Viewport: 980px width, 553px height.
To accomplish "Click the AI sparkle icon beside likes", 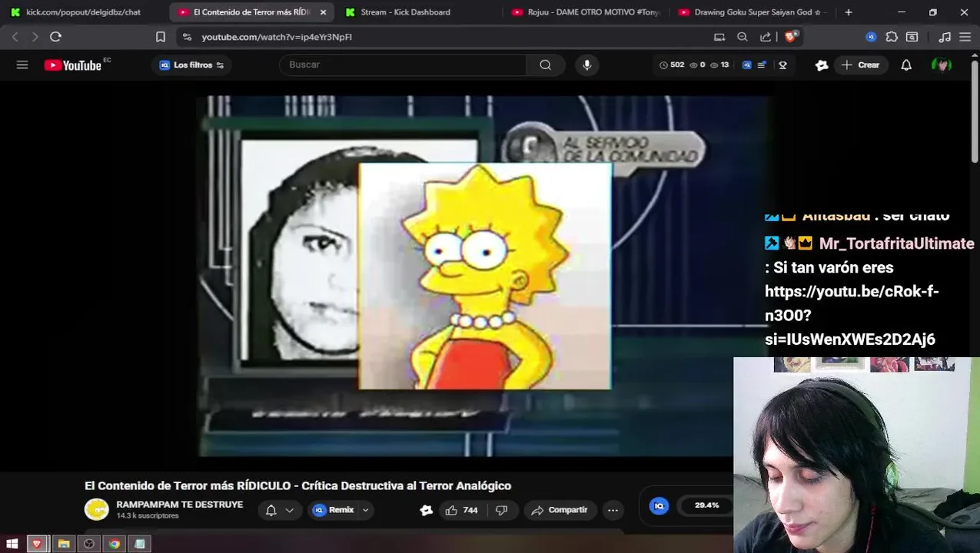I will [427, 510].
